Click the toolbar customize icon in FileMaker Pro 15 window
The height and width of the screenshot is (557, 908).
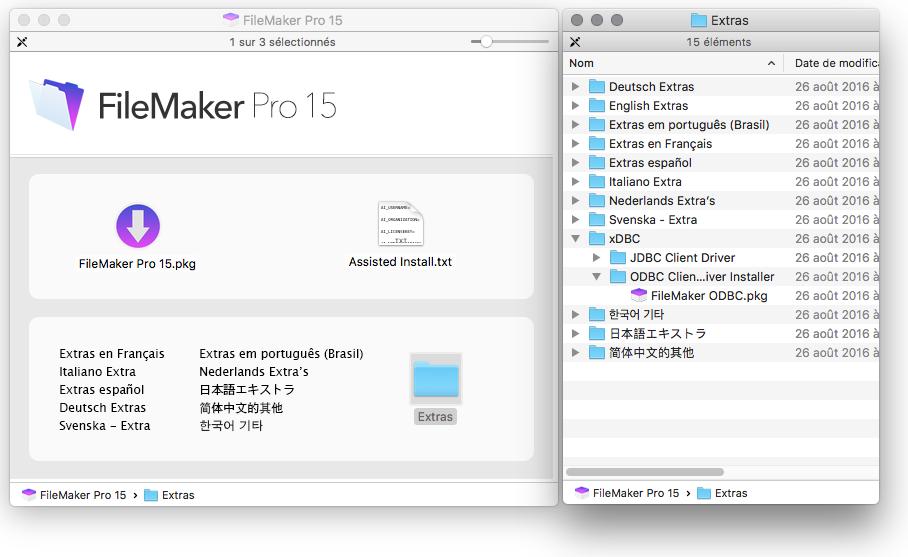22,42
